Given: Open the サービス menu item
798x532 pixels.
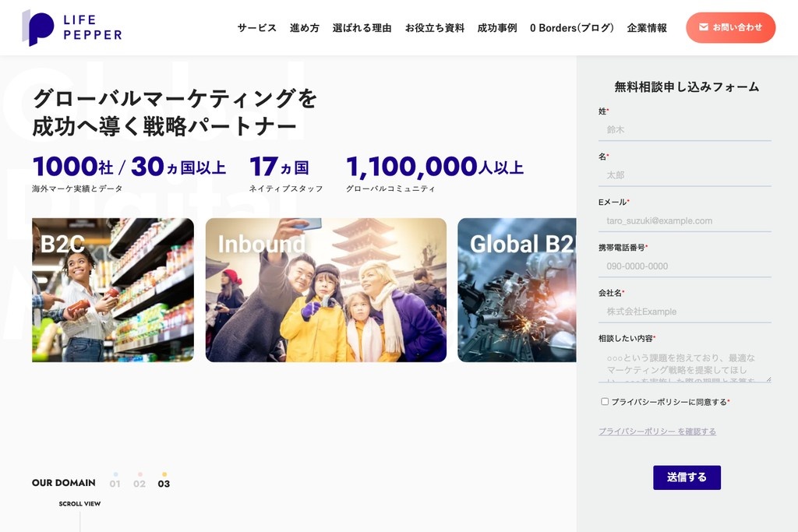Looking at the screenshot, I should pyautogui.click(x=257, y=28).
